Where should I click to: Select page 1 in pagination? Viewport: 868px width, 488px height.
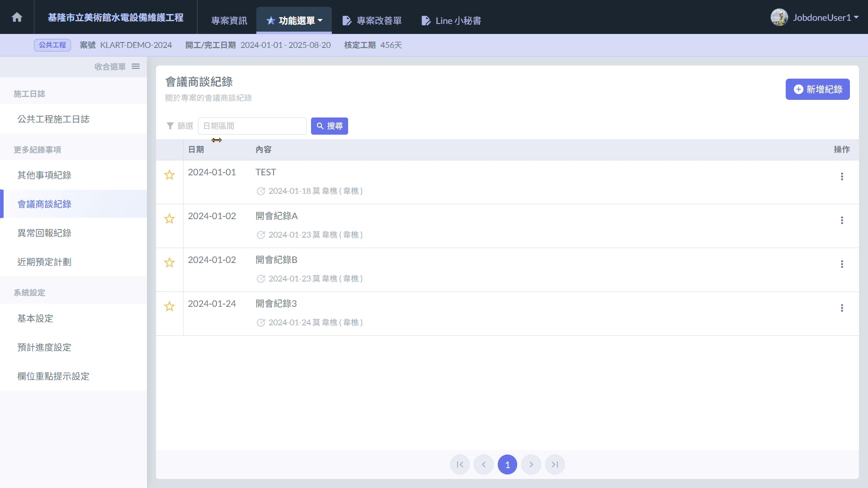[507, 465]
